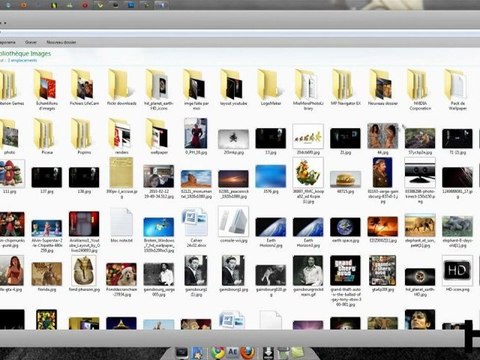480x360 pixels.
Task: Open the 2 emplacements link
Action: pyautogui.click(x=22, y=60)
